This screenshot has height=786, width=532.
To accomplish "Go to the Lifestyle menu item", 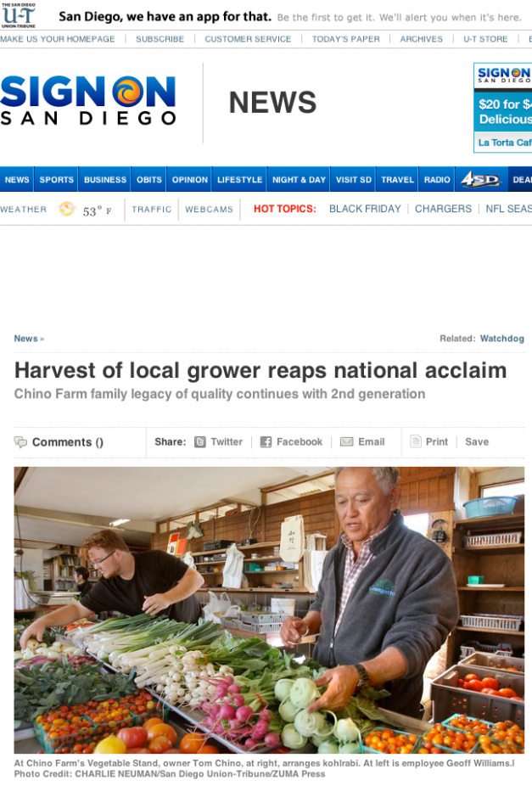I will pyautogui.click(x=239, y=179).
